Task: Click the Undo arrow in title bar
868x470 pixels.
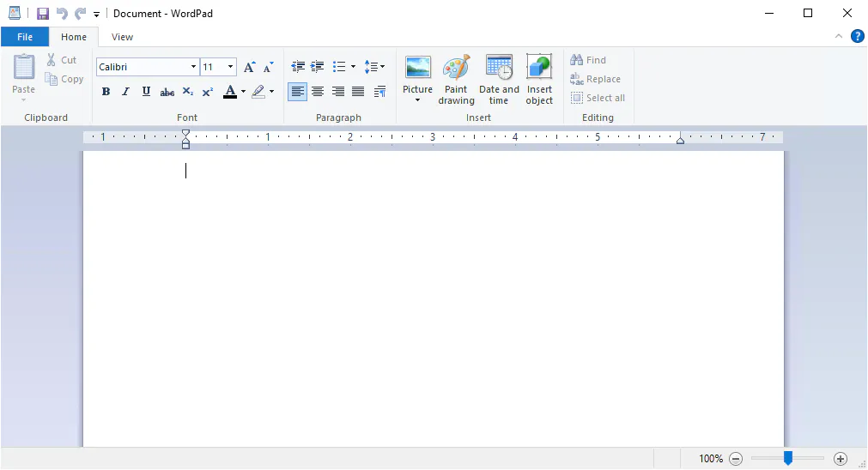Action: point(62,13)
